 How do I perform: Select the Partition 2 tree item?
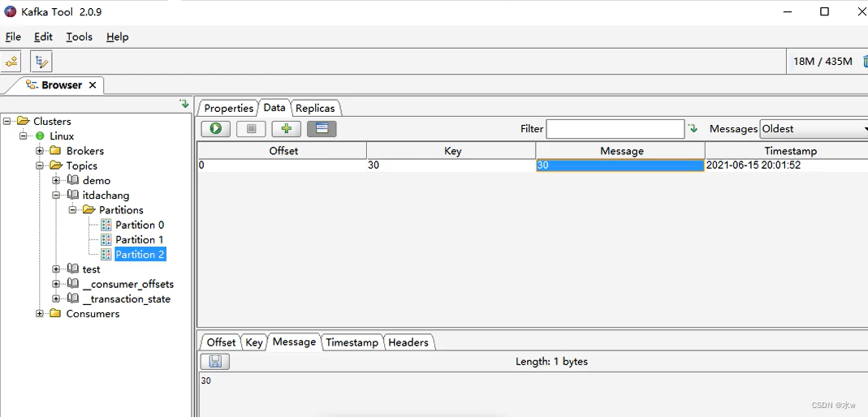pos(140,255)
